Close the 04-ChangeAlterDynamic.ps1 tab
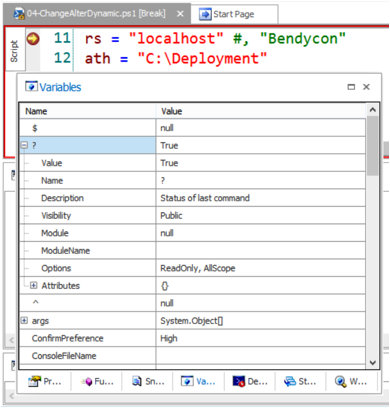This screenshot has height=408, width=390. tap(180, 14)
